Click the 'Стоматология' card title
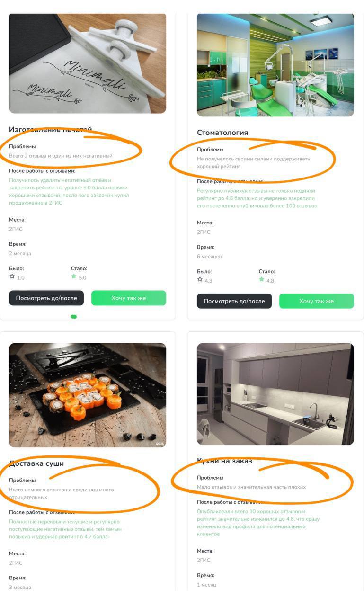This screenshot has width=364, height=606. pyautogui.click(x=222, y=133)
